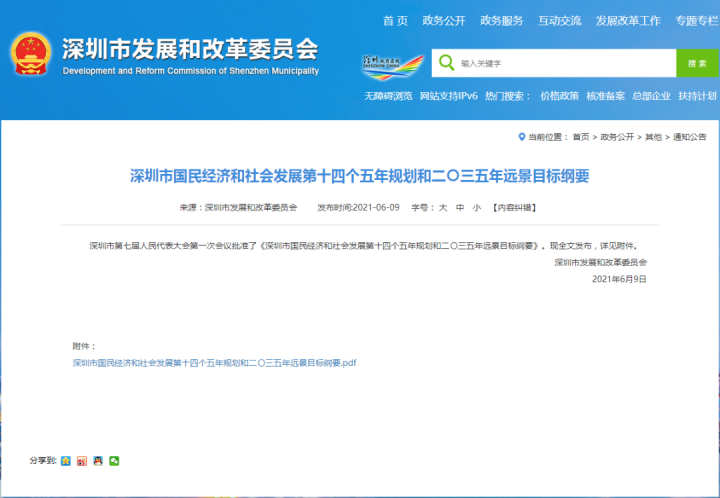Viewport: 720px width, 498px height.
Task: Click the location pin icon in breadcrumb
Action: (x=522, y=137)
